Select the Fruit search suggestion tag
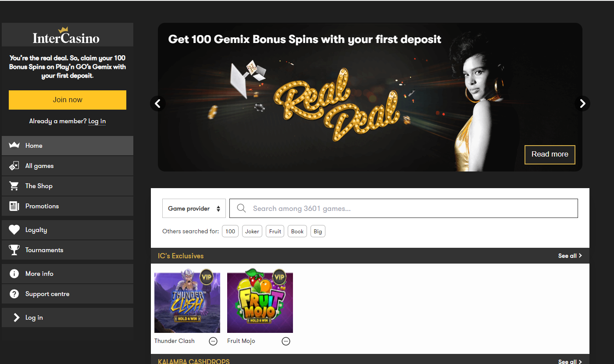 tap(275, 232)
